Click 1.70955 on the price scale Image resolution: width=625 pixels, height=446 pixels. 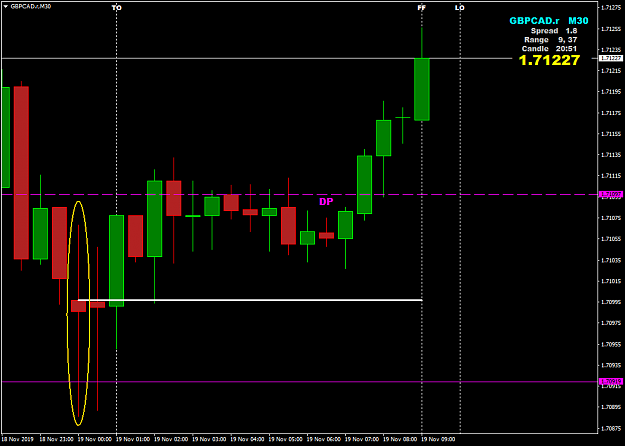click(x=611, y=344)
